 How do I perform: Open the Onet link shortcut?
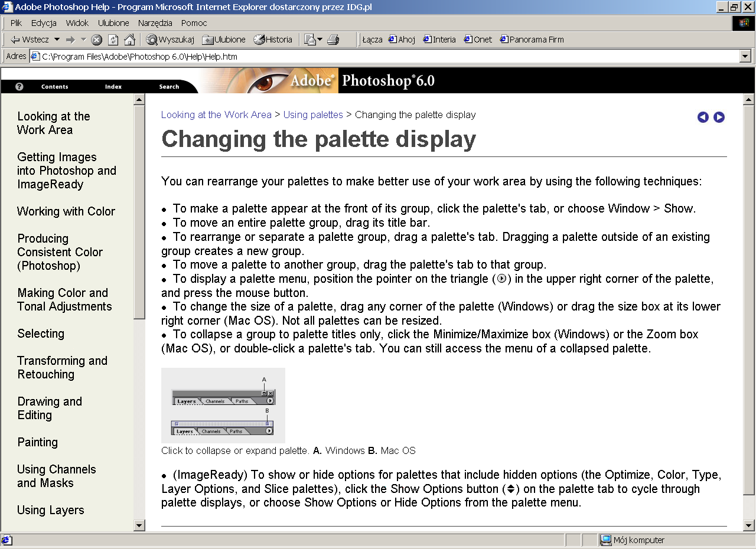[x=478, y=40]
